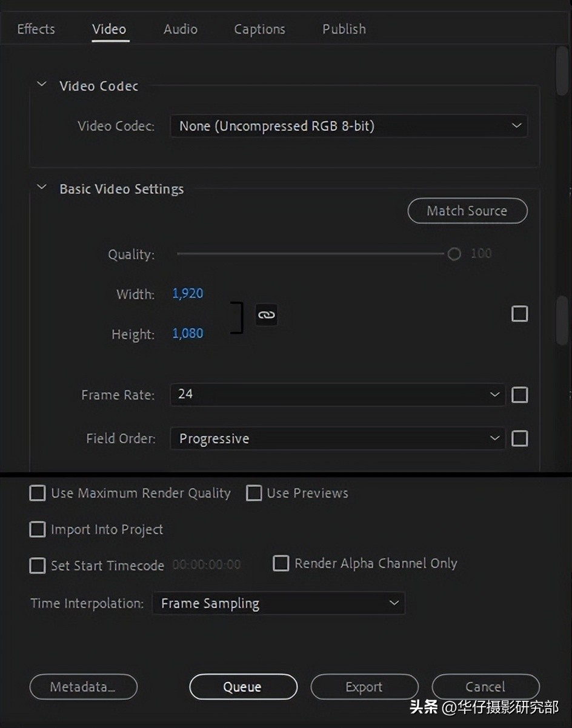Open the Time Interpolation dropdown
The width and height of the screenshot is (572, 728).
pyautogui.click(x=278, y=603)
